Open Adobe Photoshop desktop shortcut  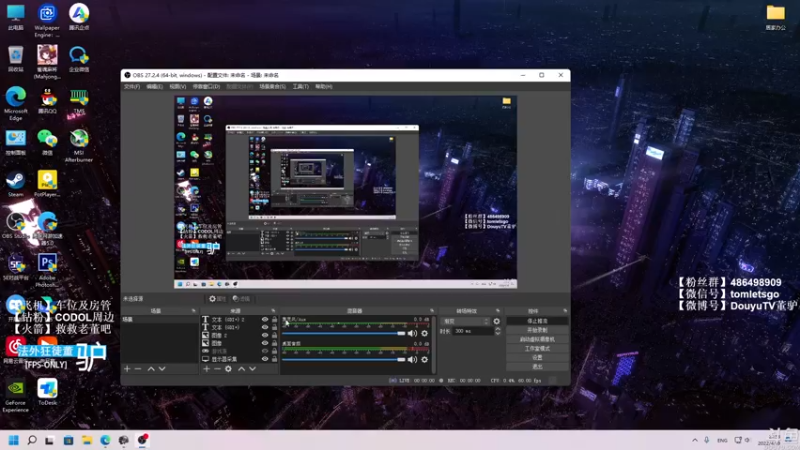point(47,270)
